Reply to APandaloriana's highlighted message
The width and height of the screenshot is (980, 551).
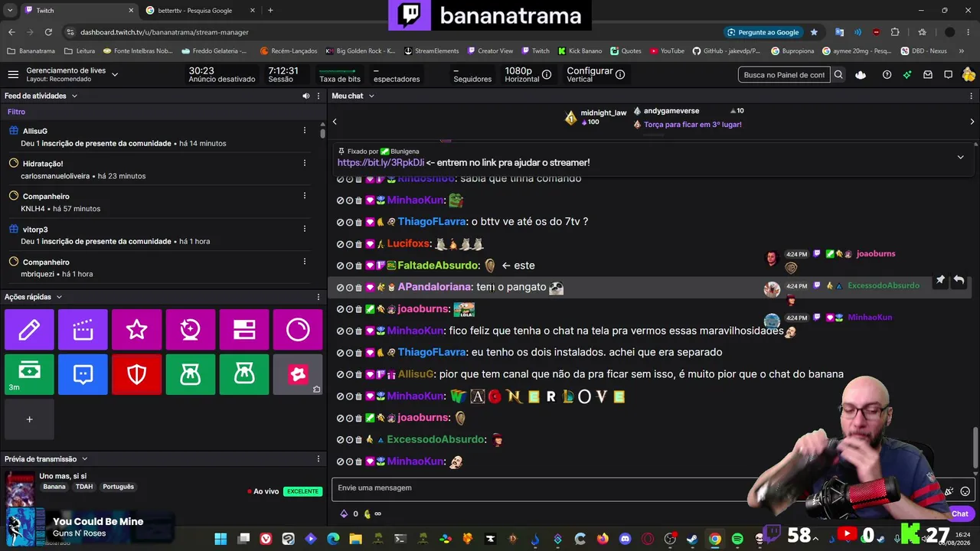(x=959, y=280)
